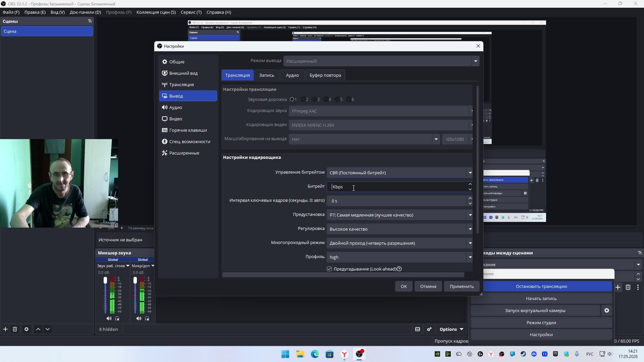Select audio track 3 radio button
The width and height of the screenshot is (644, 362).
pos(315,99)
